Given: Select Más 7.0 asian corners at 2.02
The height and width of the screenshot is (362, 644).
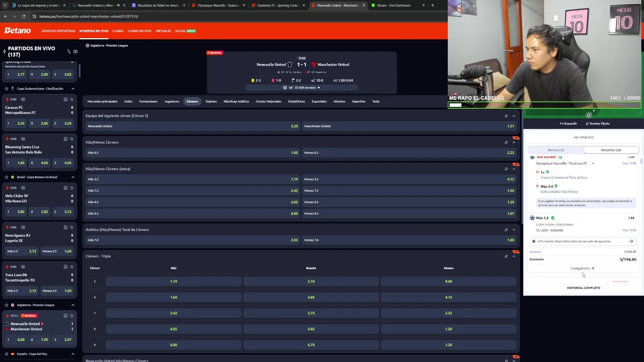Looking at the screenshot, I should pyautogui.click(x=193, y=240).
